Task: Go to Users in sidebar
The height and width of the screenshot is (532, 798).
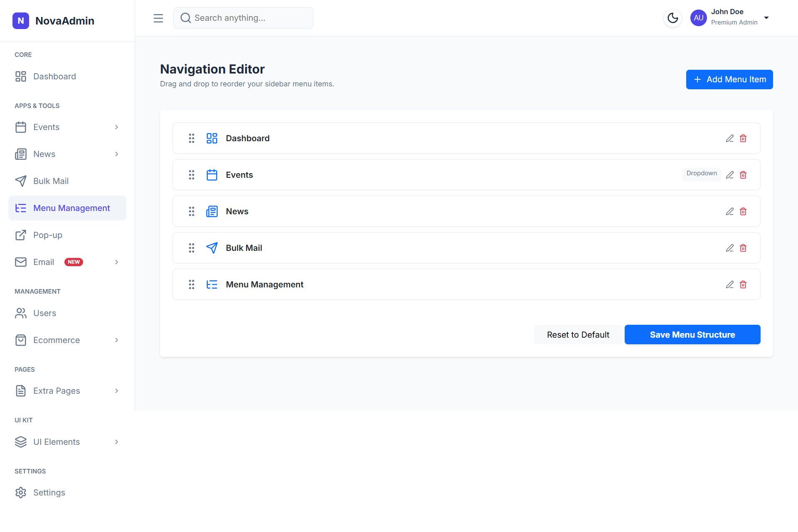Action: click(44, 313)
